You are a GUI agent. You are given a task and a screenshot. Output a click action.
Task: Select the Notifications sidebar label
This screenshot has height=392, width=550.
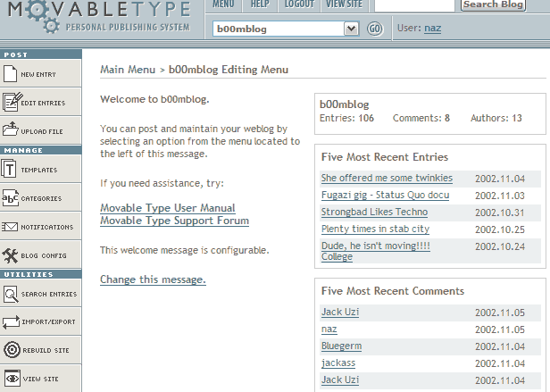point(47,227)
